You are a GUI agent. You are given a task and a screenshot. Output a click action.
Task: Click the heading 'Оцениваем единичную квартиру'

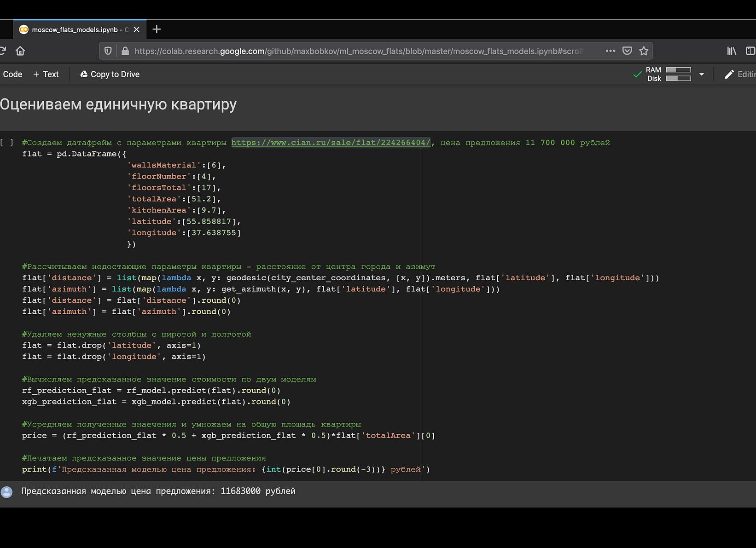(x=118, y=104)
